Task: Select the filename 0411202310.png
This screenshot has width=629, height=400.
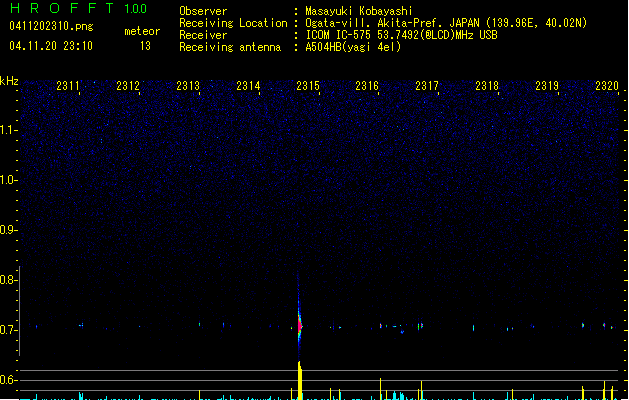Action: [51, 26]
